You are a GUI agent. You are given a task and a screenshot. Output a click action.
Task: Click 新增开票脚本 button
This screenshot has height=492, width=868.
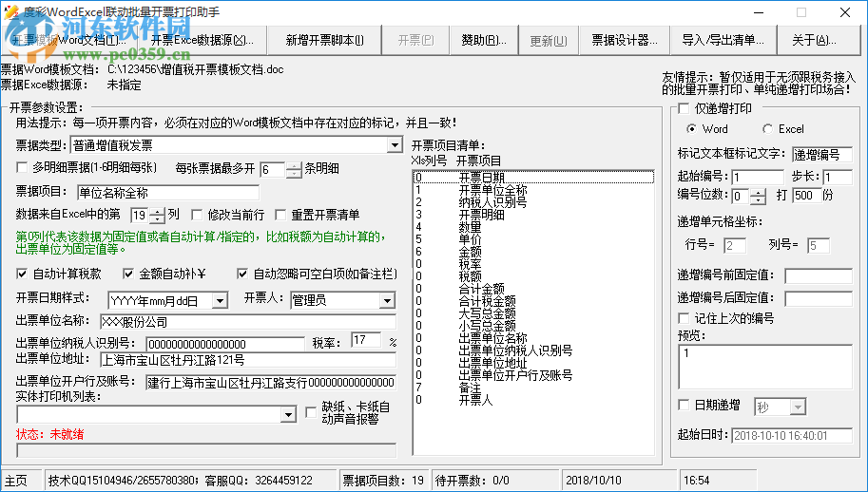pos(324,40)
